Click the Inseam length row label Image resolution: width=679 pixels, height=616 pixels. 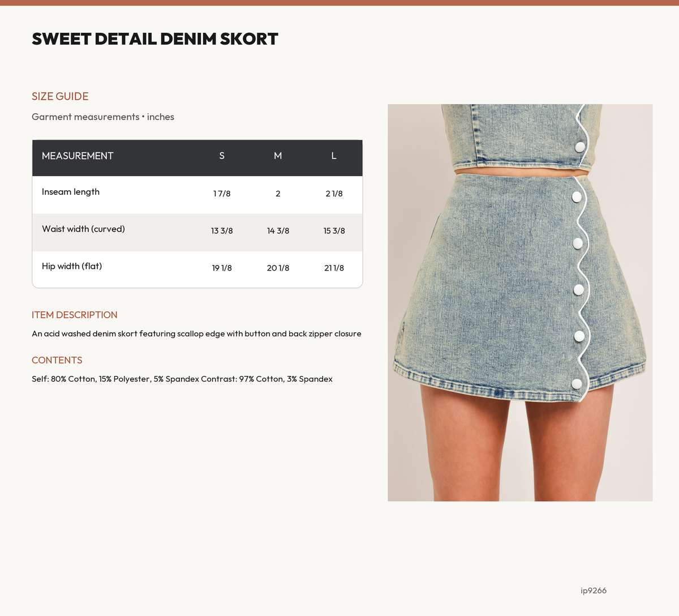(x=71, y=192)
